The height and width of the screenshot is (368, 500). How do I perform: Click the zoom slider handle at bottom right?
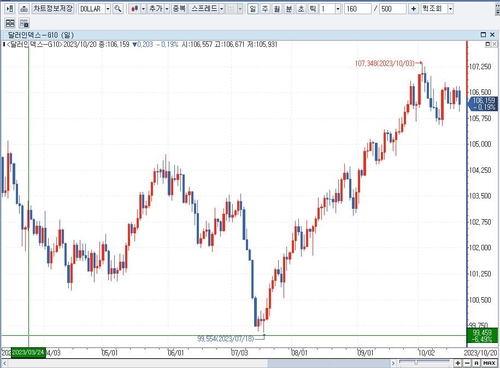click(x=416, y=362)
